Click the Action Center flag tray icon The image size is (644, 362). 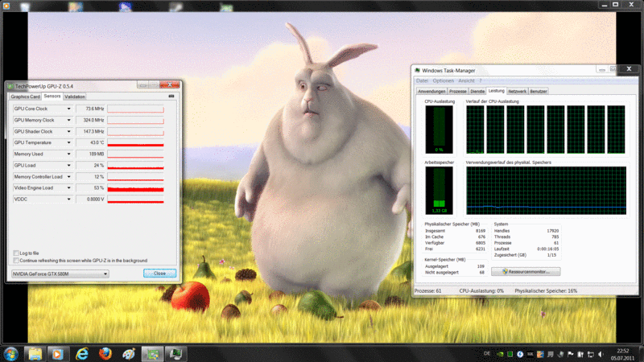571,354
